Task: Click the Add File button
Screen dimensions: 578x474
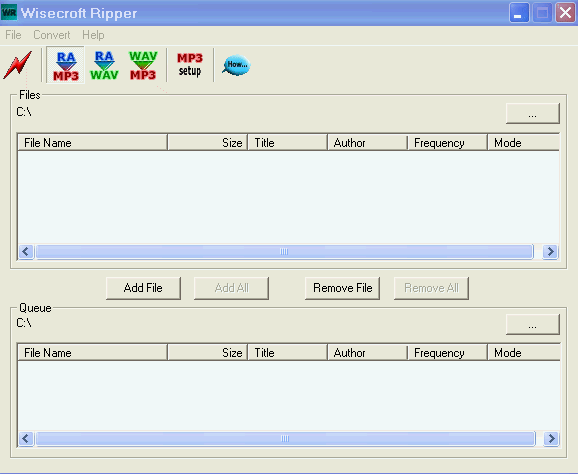Action: click(x=143, y=288)
